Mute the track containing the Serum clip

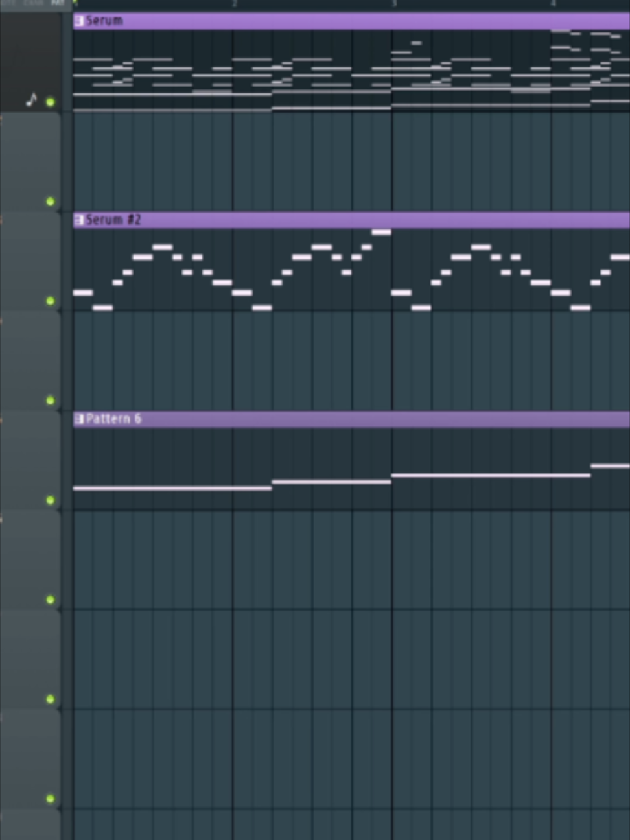(x=51, y=102)
